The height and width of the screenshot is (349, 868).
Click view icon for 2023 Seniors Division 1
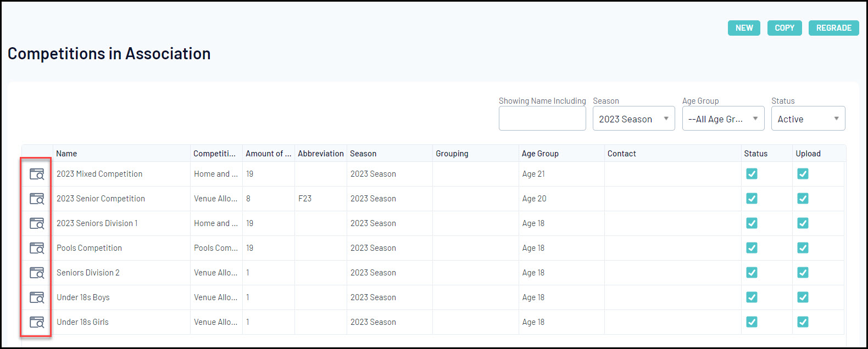click(x=37, y=224)
